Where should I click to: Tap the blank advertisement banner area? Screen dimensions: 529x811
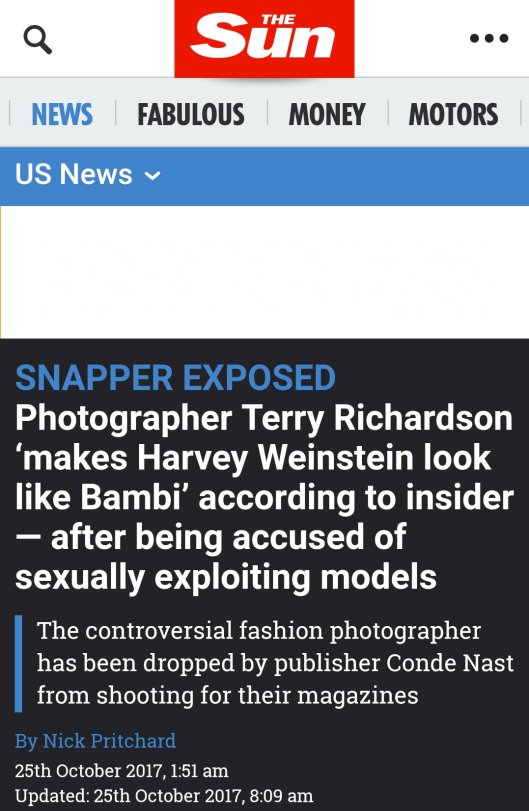(265, 272)
